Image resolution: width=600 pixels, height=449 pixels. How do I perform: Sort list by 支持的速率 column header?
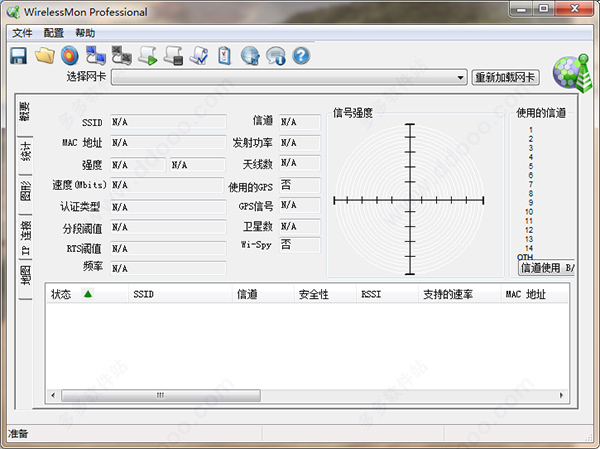(x=460, y=294)
